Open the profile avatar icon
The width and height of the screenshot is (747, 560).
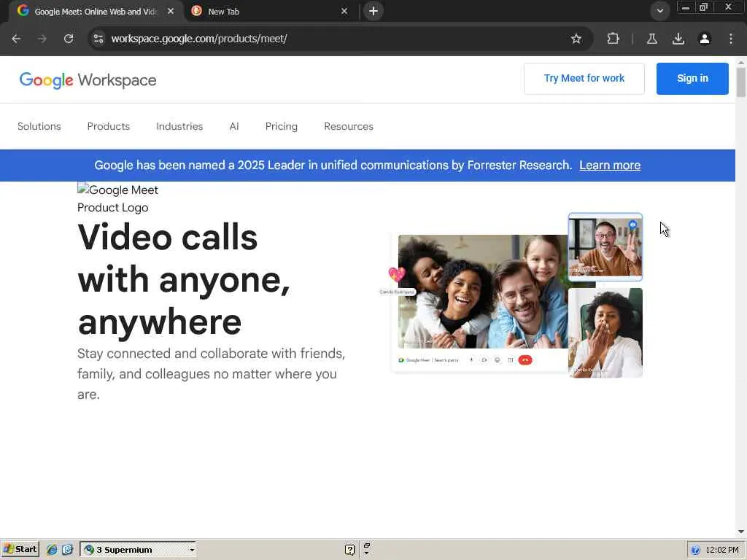[705, 39]
